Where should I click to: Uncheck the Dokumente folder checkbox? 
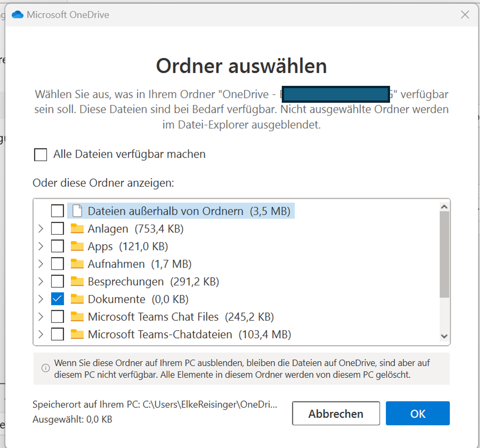[57, 299]
